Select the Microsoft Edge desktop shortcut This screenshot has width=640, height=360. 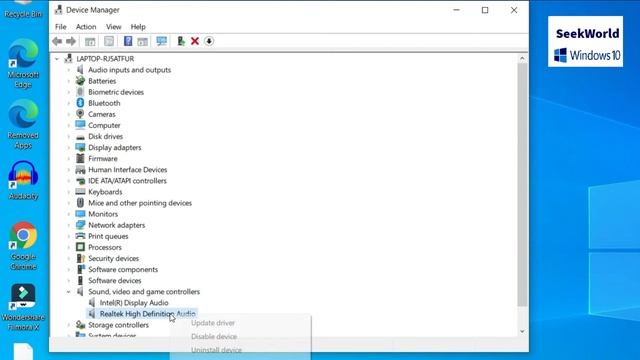tap(23, 63)
